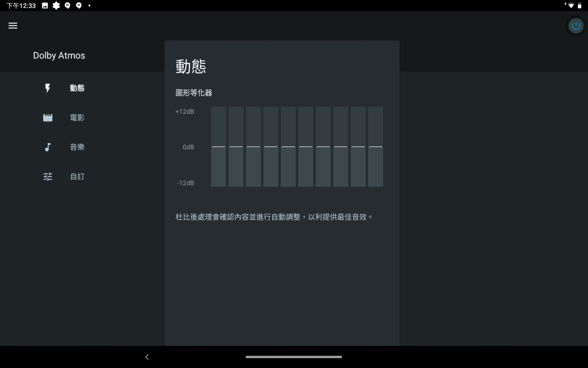Click the 動態 panel title
Screen dimensions: 588x368
point(191,66)
